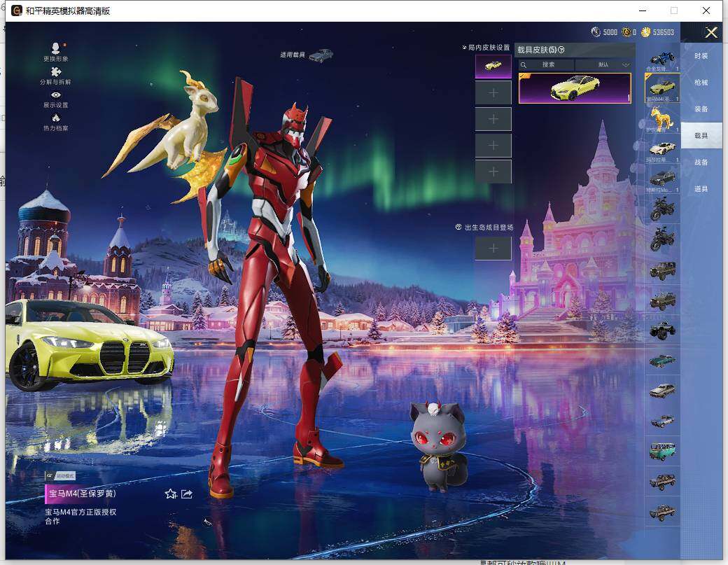
Task: Click the 适用载具 applicable vehicle car icon
Action: [x=321, y=55]
